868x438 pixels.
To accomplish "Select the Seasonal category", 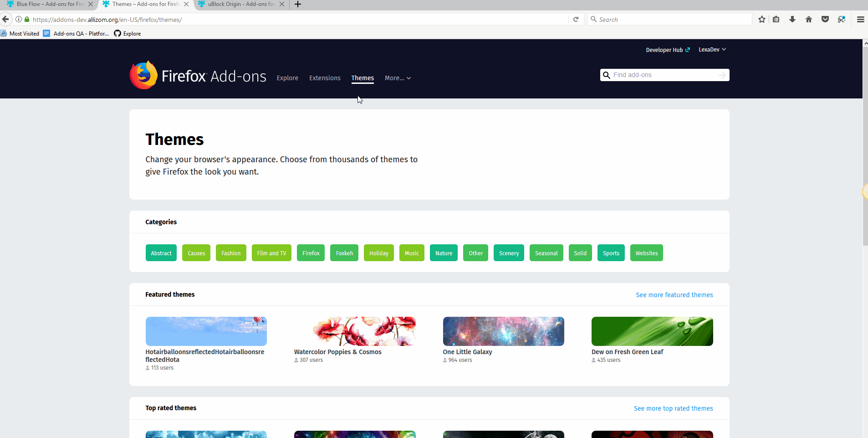I will (x=546, y=253).
